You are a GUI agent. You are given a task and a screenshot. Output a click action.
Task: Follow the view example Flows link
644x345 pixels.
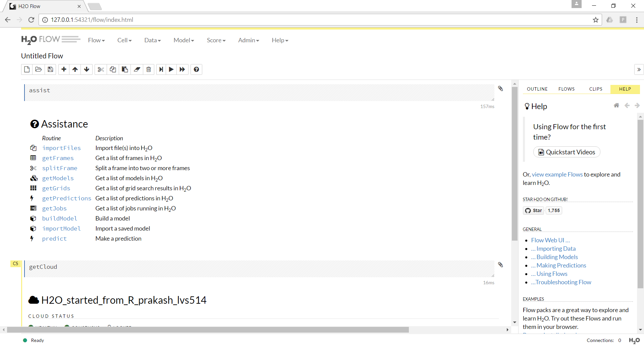pyautogui.click(x=557, y=175)
